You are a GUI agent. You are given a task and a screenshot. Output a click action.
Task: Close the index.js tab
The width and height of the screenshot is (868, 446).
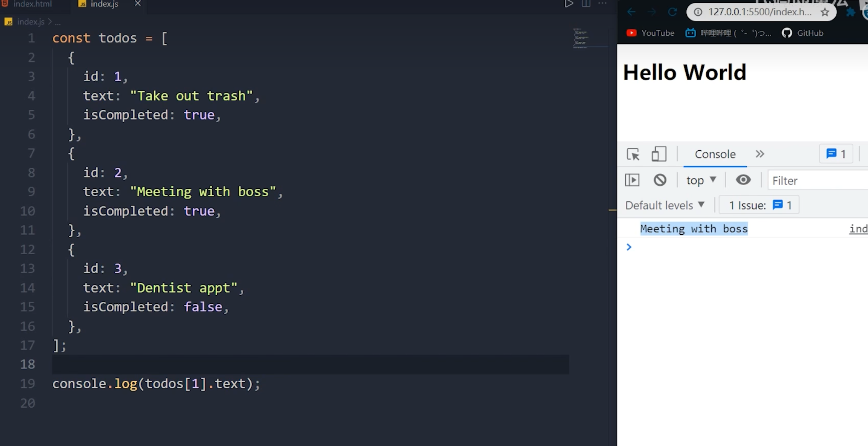tap(137, 3)
